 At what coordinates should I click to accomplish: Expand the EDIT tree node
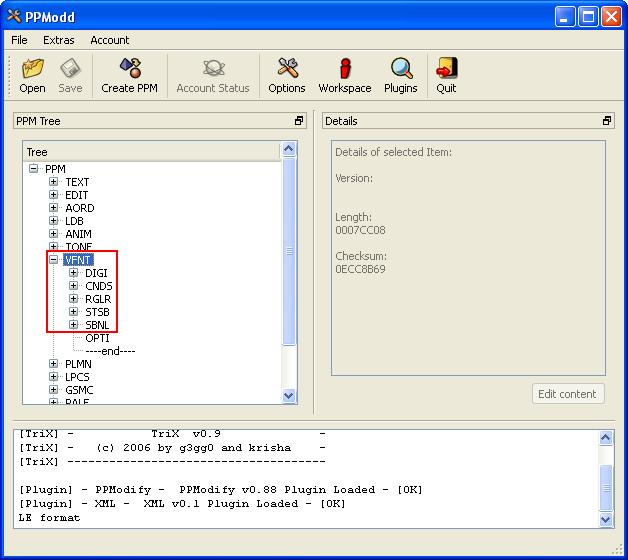click(53, 195)
